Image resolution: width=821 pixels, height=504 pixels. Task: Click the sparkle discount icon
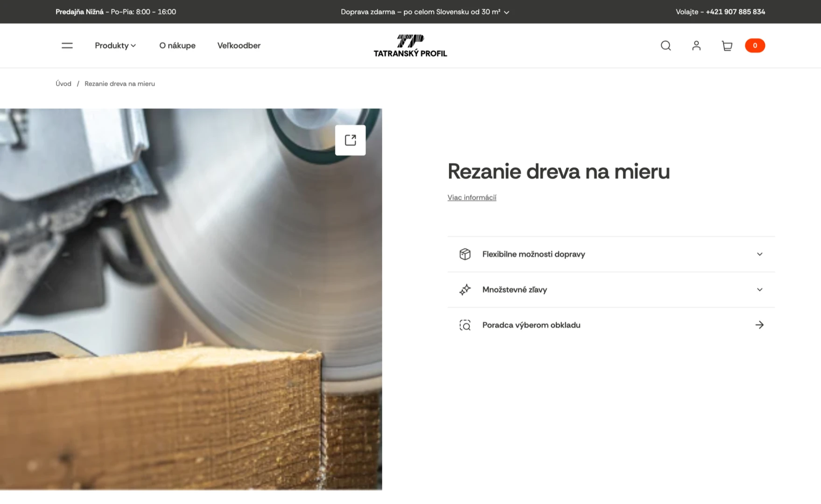point(465,290)
